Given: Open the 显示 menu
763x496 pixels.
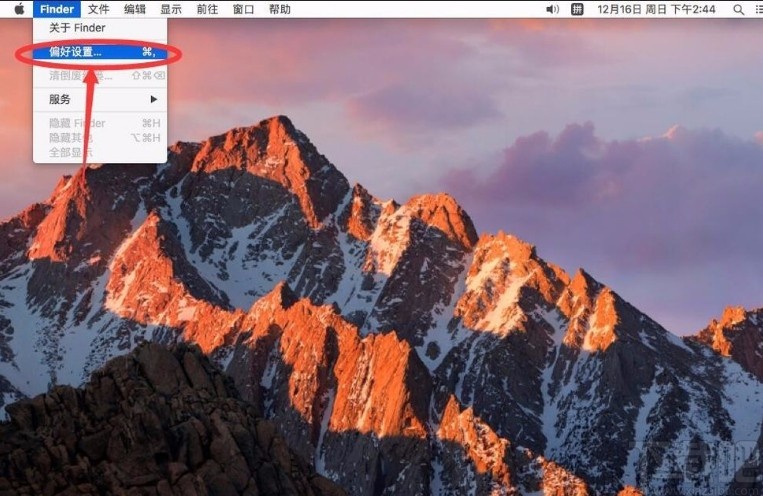Looking at the screenshot, I should [171, 9].
